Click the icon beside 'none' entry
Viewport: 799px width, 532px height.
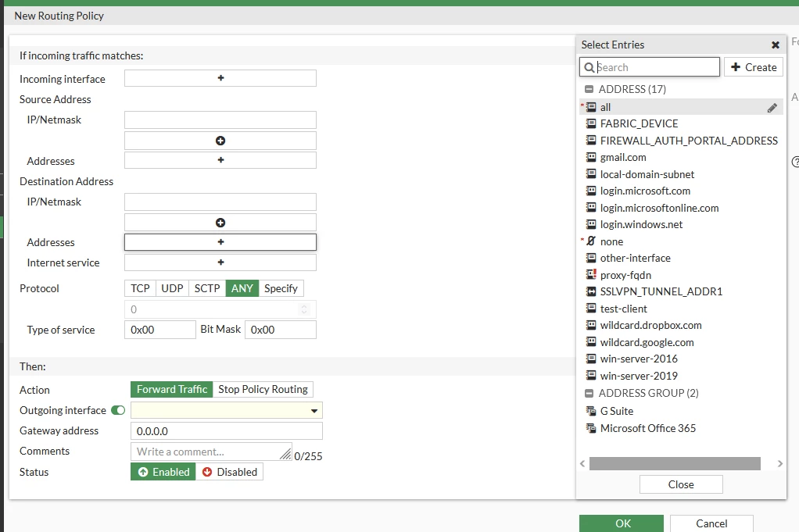(590, 241)
